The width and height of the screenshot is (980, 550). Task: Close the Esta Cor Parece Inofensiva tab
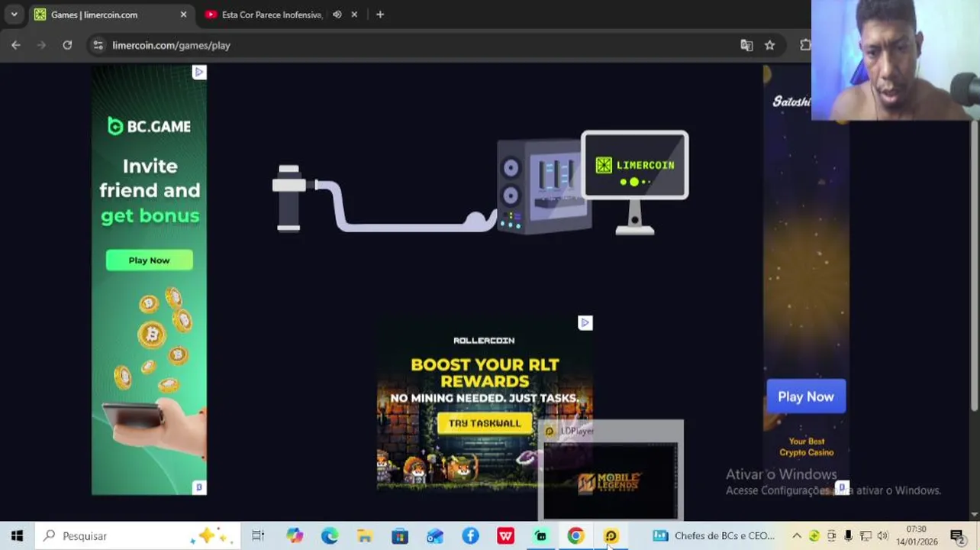[x=354, y=15]
